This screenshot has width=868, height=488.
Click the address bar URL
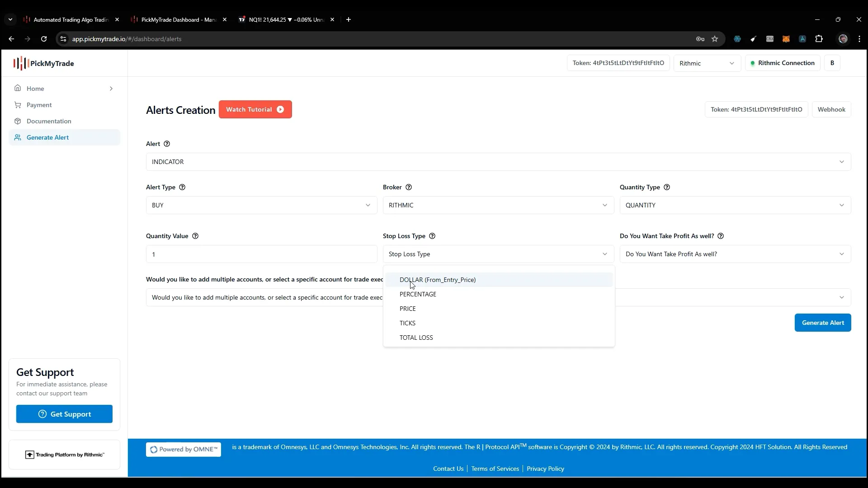(x=127, y=39)
